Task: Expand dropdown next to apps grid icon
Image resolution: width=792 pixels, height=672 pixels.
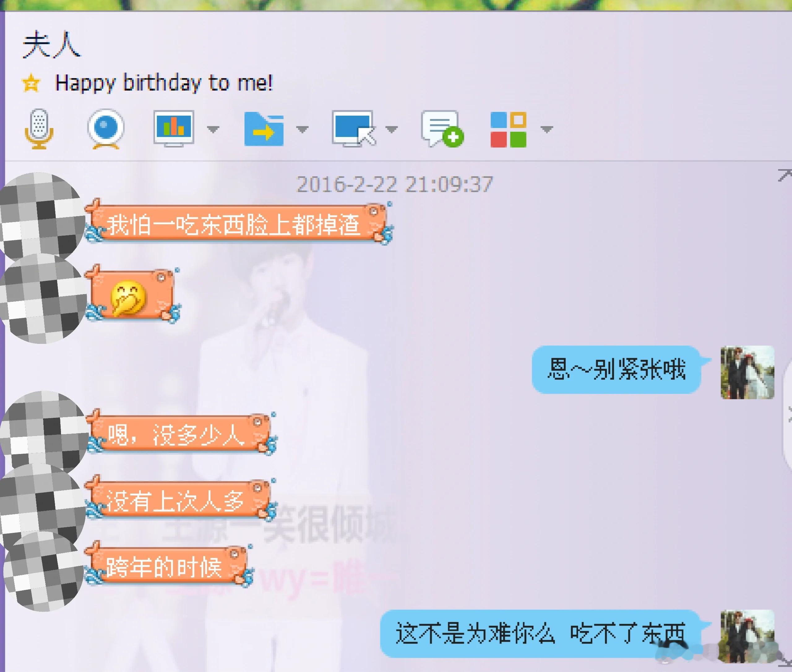Action: point(547,130)
